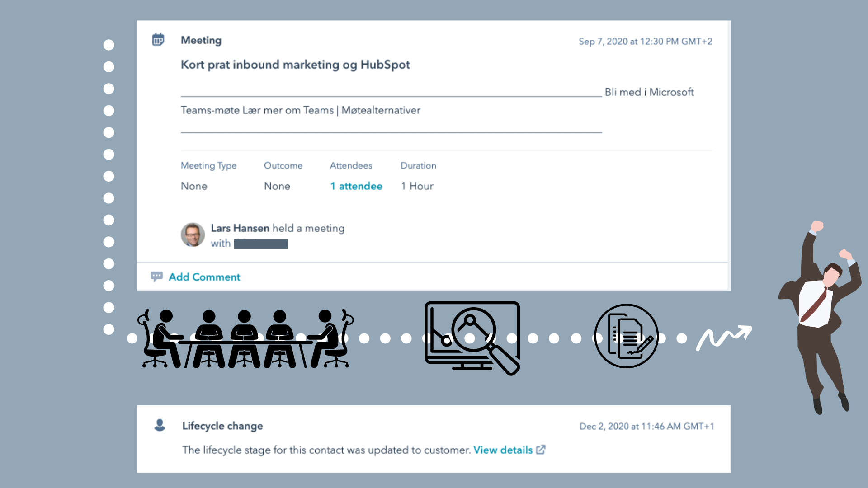Click the Dec 2, 2020 timestamp
This screenshot has height=488, width=868.
646,427
